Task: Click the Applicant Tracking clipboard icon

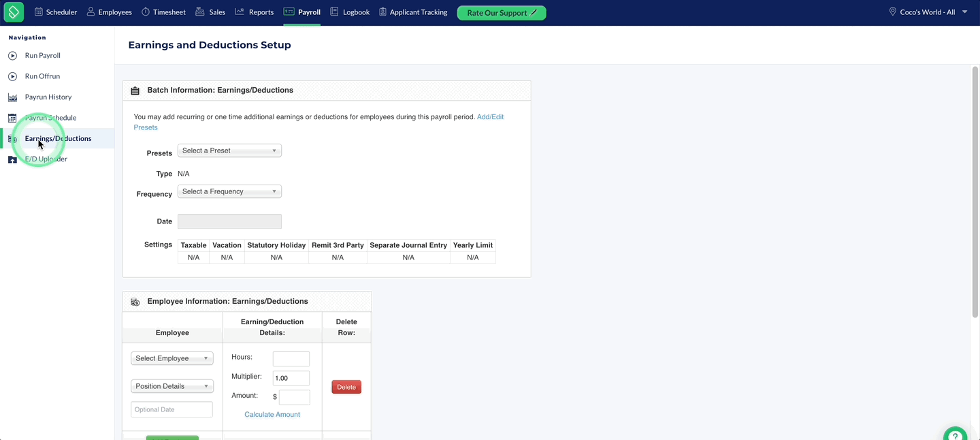Action: tap(382, 12)
